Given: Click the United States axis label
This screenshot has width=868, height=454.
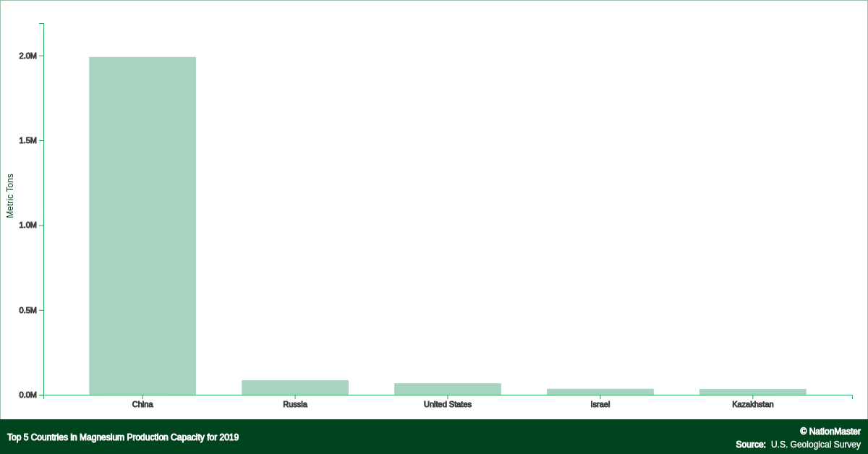Looking at the screenshot, I should click(447, 405).
